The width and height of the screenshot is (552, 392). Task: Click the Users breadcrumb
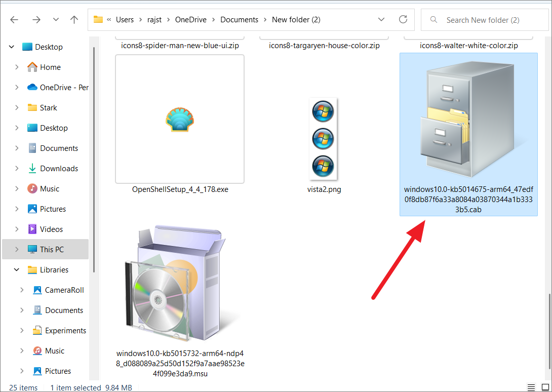click(125, 20)
